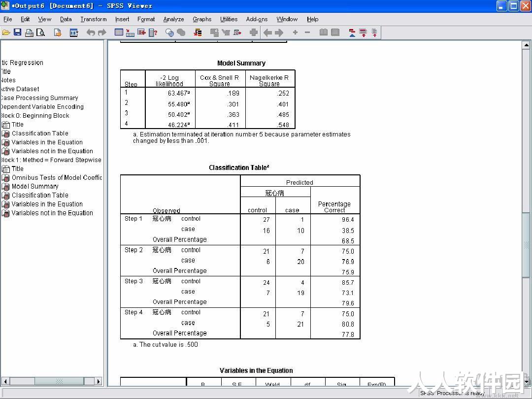This screenshot has height=399, width=532.
Task: Click the Print icon
Action: tap(29, 33)
